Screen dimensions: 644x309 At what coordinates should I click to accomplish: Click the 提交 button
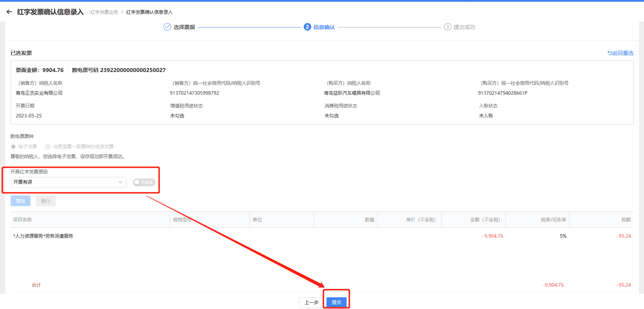click(x=336, y=302)
